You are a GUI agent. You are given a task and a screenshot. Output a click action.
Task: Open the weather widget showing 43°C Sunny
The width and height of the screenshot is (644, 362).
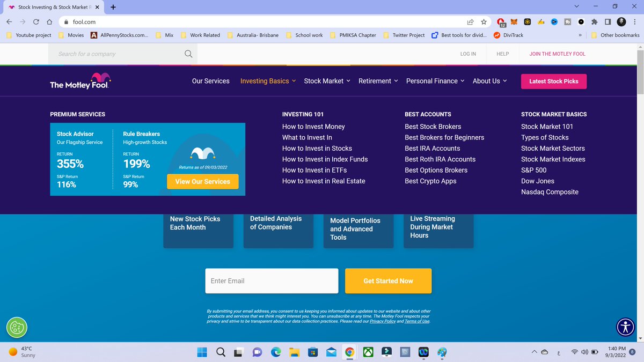(23, 352)
